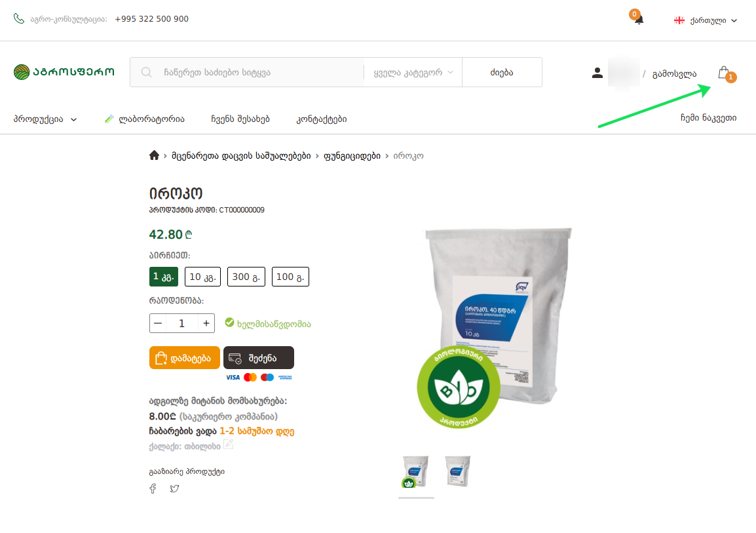Expand the ყველა კატეგორ category dropdown

(x=413, y=73)
